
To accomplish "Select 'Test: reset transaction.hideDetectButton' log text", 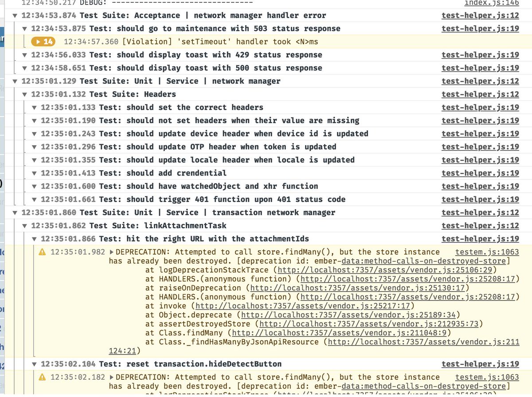I will (x=190, y=364).
